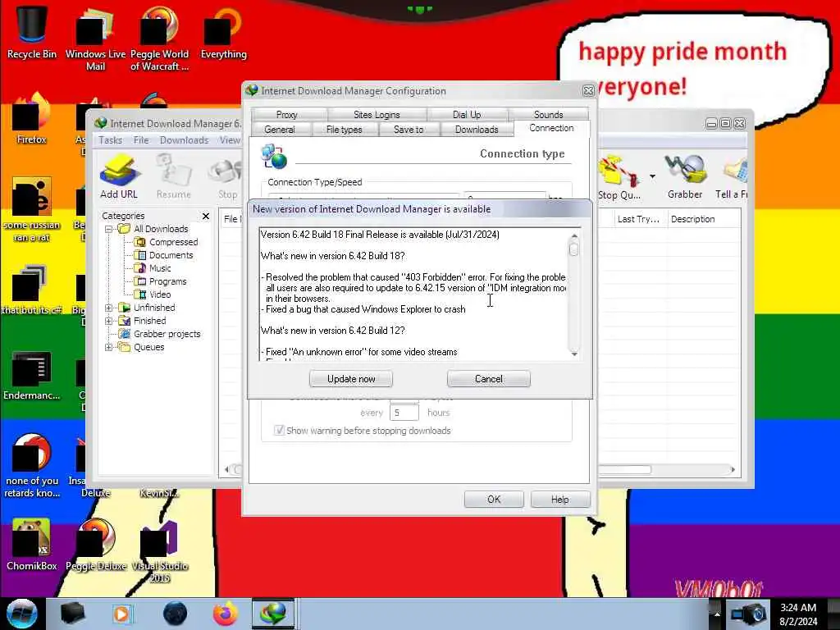Open Visual Studio 2015 desktop icon
This screenshot has height=630, width=840.
click(159, 550)
